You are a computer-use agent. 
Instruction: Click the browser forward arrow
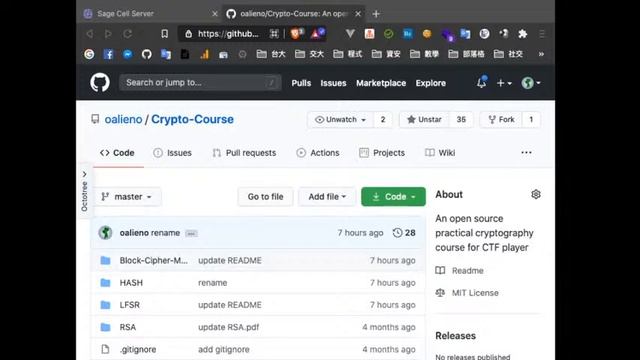(x=108, y=34)
